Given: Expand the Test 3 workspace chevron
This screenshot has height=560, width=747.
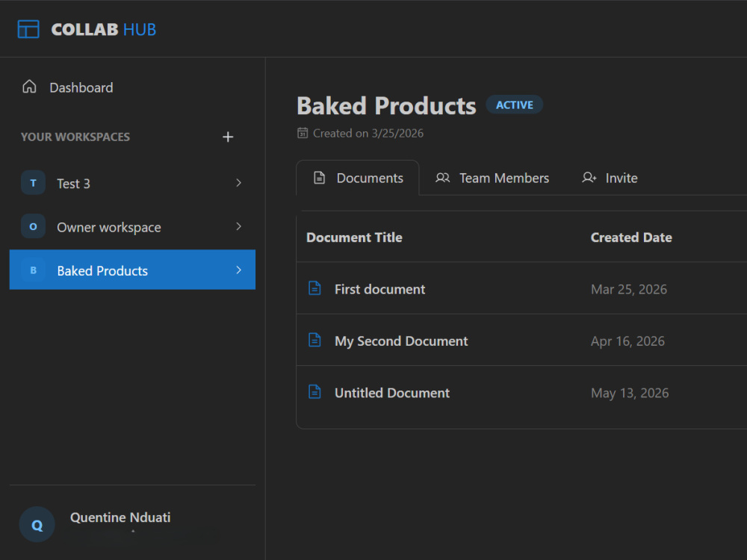Looking at the screenshot, I should pyautogui.click(x=239, y=183).
